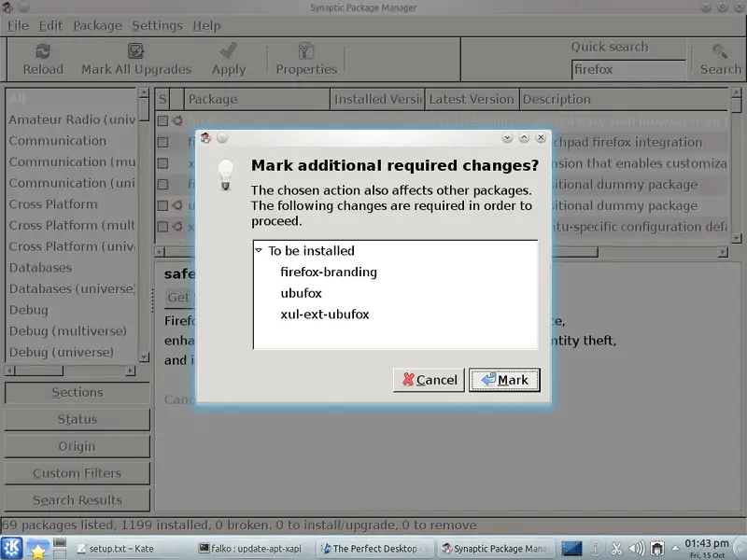The width and height of the screenshot is (747, 560).
Task: Collapse the To be installed tree
Action: (x=259, y=250)
